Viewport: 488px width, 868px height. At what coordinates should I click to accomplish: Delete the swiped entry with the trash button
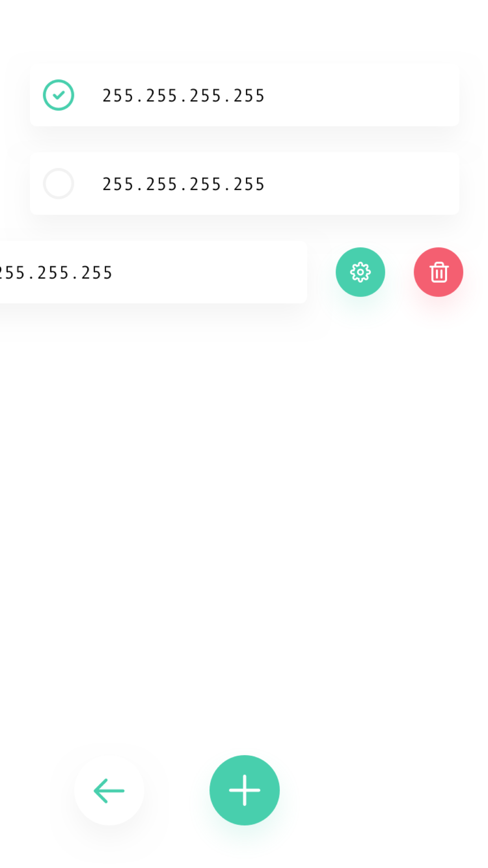438,272
